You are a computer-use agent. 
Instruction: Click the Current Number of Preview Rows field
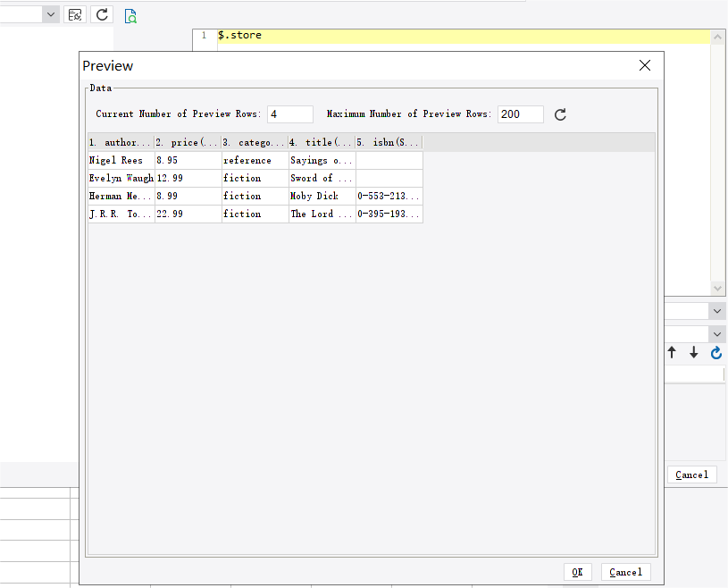[289, 113]
